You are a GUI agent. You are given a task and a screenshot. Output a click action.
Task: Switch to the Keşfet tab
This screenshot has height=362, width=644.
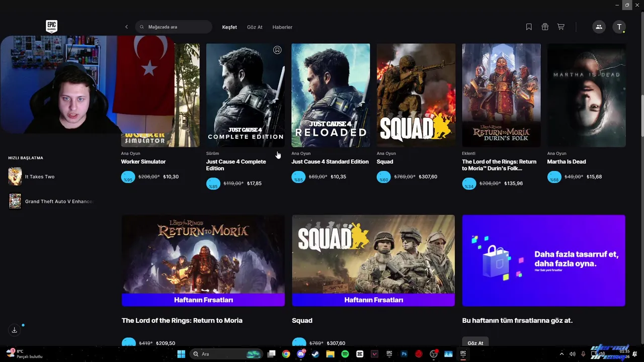229,27
